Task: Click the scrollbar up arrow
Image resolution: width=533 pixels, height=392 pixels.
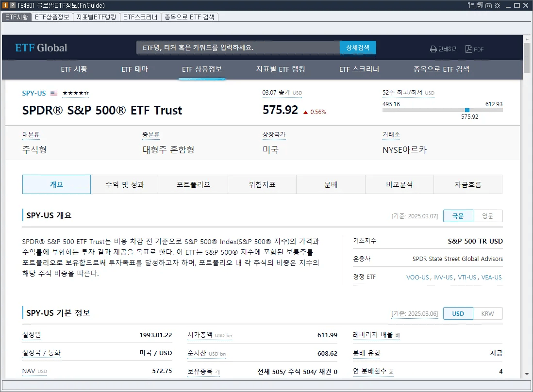Action: (x=527, y=39)
